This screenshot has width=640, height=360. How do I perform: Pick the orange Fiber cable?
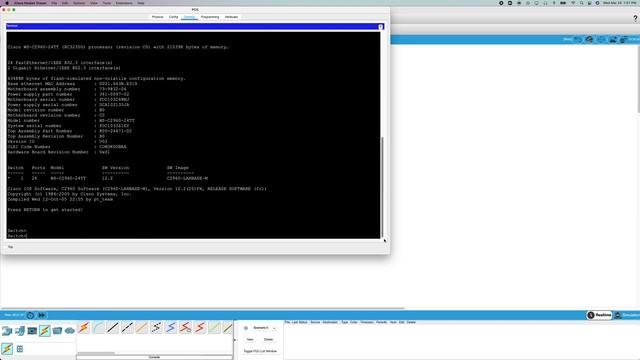tap(142, 327)
